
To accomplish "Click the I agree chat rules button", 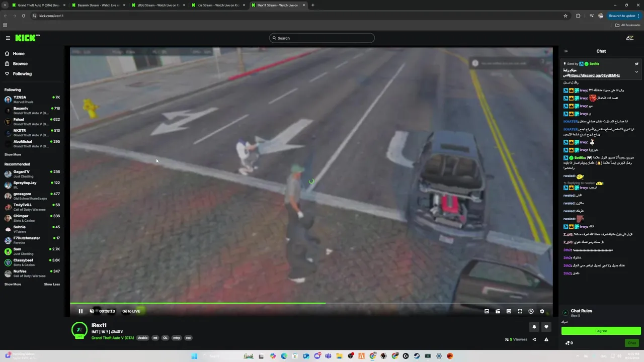I will click(x=601, y=331).
